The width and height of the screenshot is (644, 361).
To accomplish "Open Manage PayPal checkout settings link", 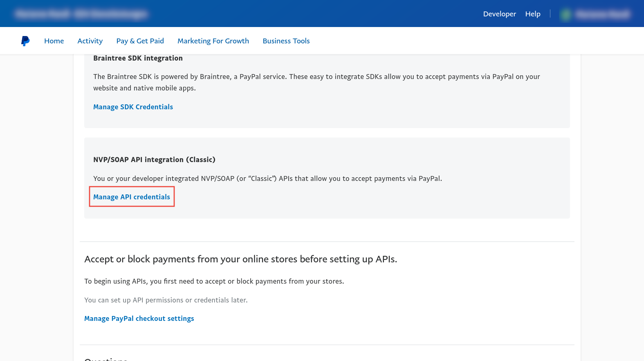I will point(139,318).
